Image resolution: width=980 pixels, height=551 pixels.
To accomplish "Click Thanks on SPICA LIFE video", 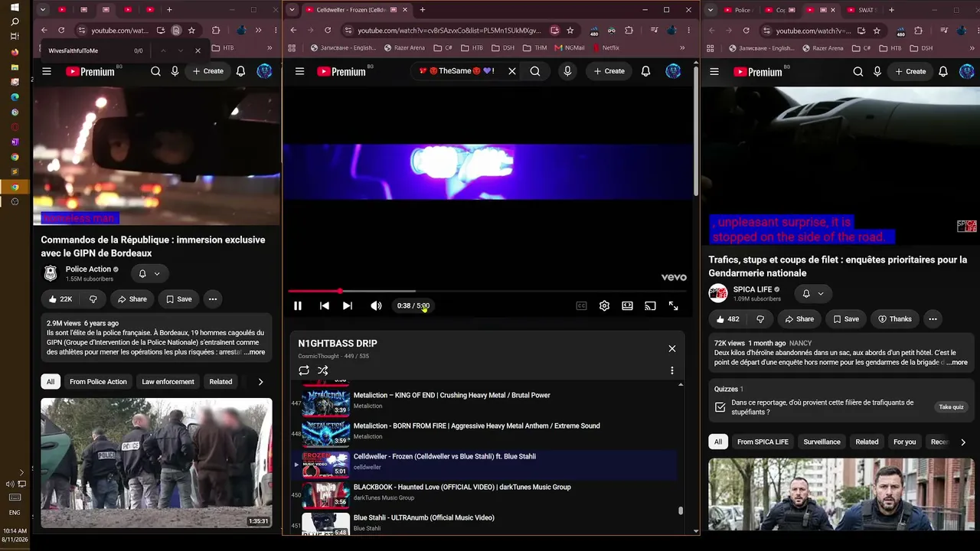I will (x=894, y=319).
